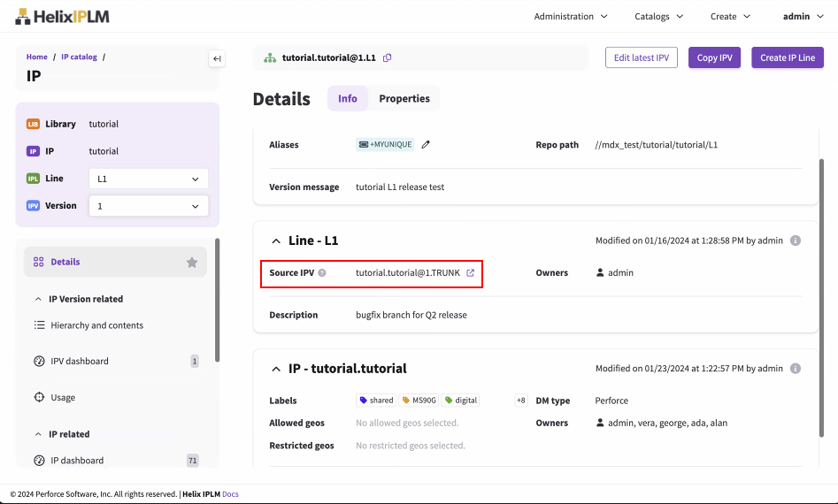
Task: Open Source IPV external link icon
Action: [x=470, y=273]
